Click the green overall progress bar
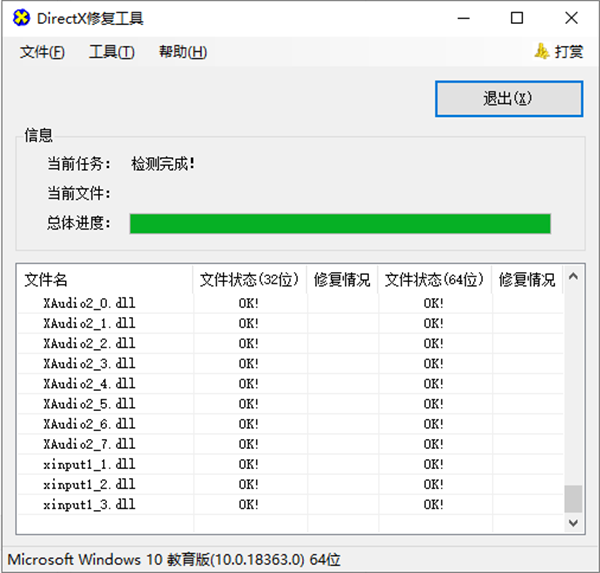The image size is (600, 573). 340,223
